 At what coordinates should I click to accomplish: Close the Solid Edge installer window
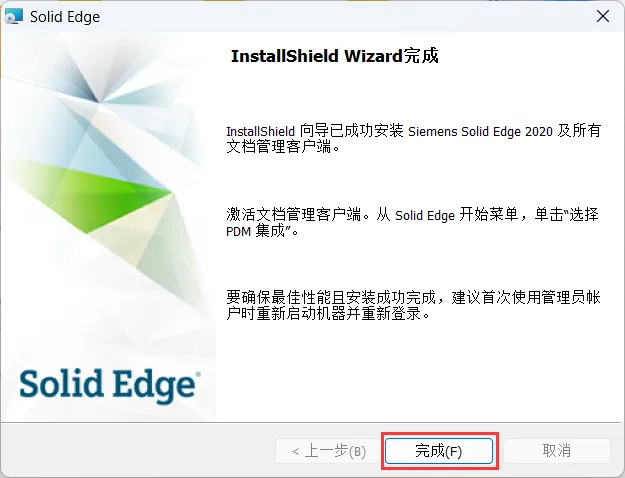point(603,16)
